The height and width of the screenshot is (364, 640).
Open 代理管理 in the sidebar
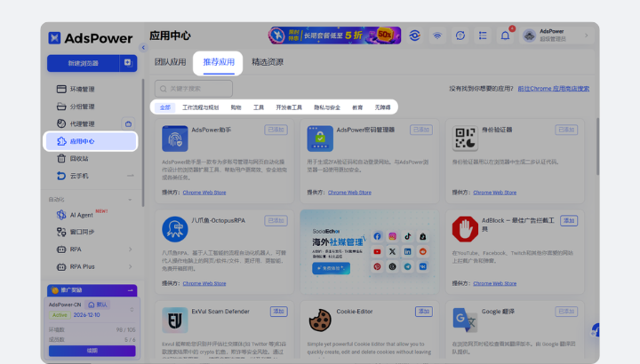[82, 123]
